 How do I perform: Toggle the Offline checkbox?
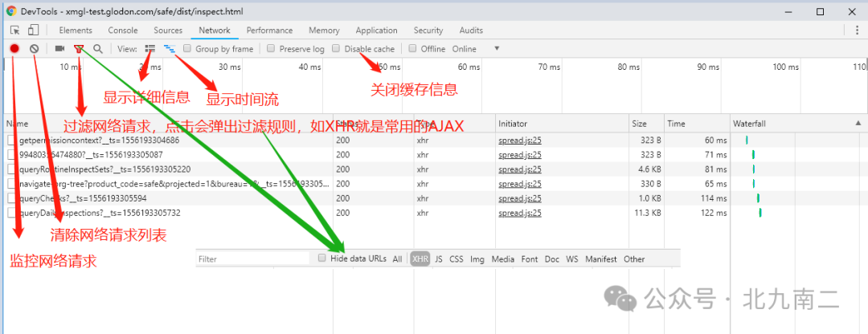(411, 49)
